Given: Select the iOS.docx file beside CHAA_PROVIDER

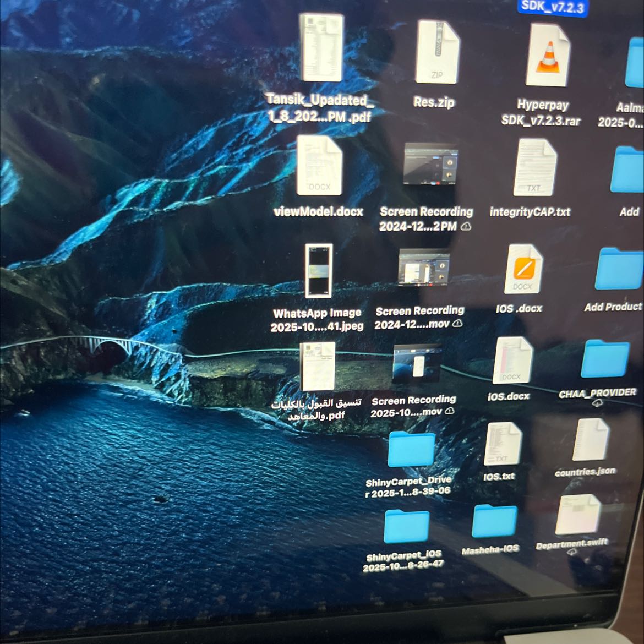Looking at the screenshot, I should [x=512, y=361].
